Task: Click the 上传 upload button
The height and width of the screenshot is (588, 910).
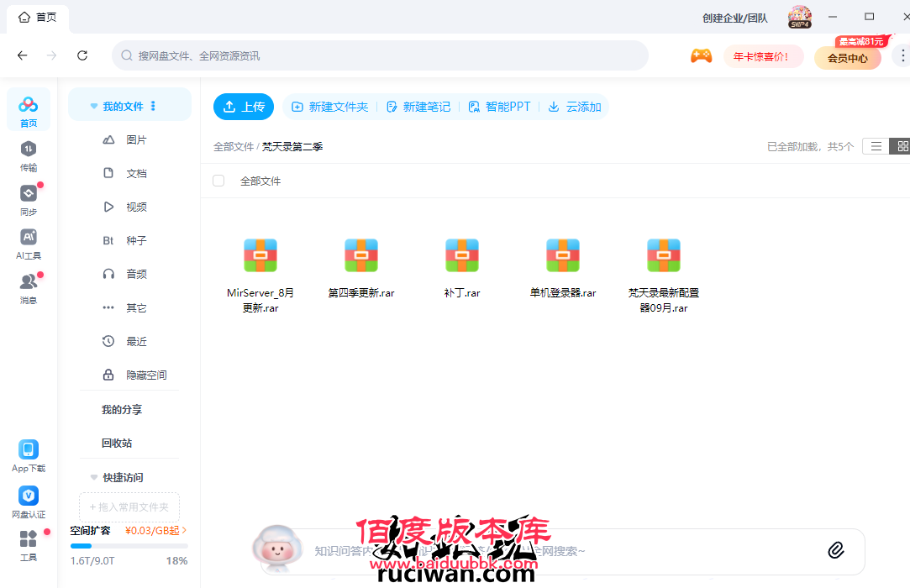Action: [244, 107]
